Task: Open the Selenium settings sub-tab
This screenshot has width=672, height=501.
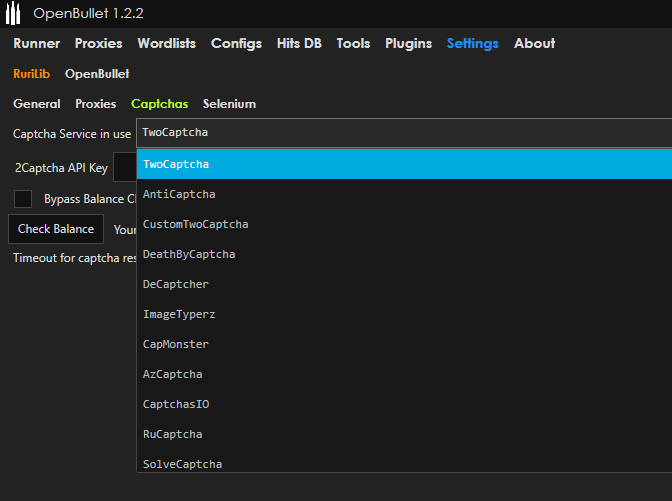Action: point(229,103)
